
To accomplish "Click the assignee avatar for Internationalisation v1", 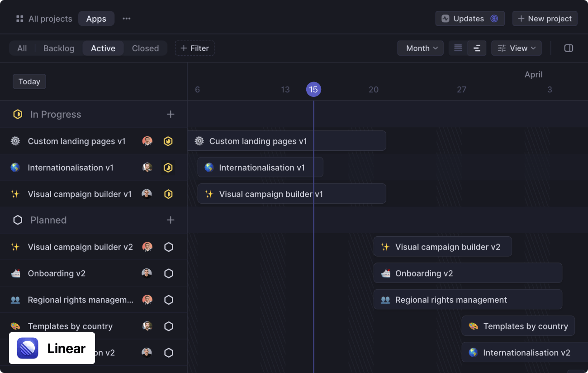I will point(147,167).
